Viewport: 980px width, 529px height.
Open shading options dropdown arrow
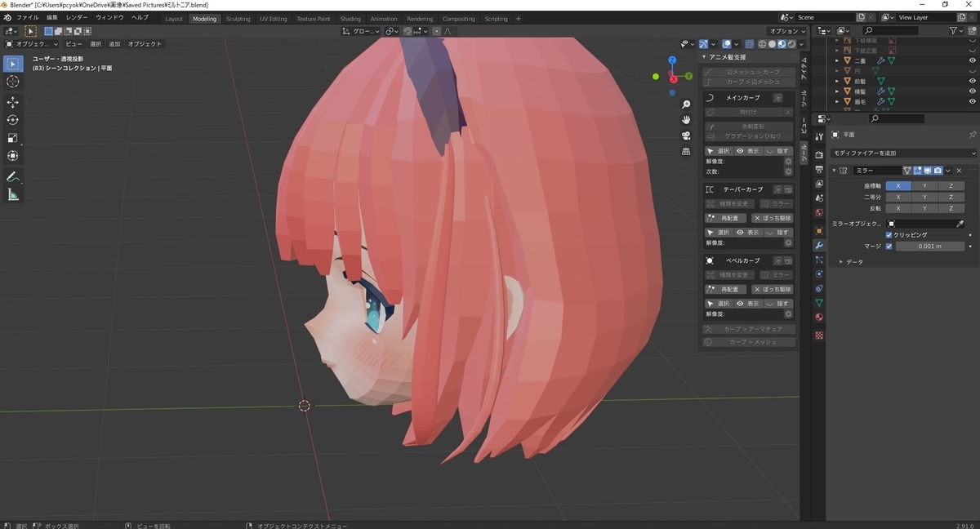tap(803, 44)
